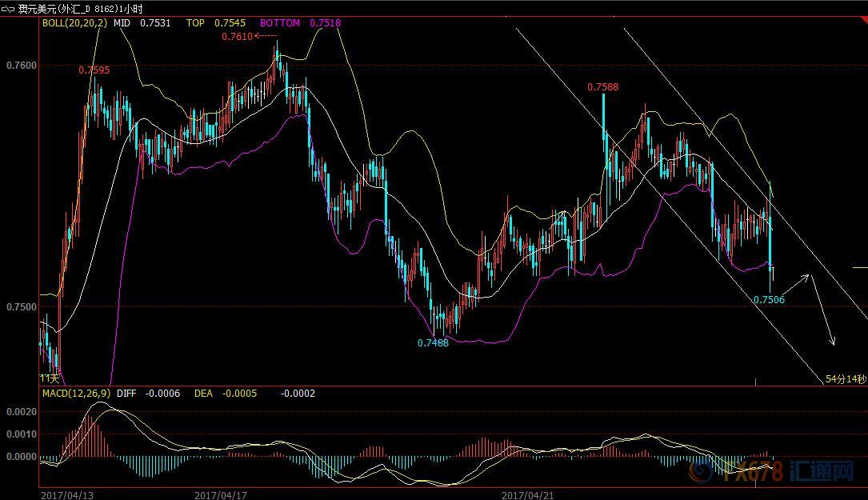Click the 汇通网 watermark text
The image size is (868, 500).
coord(822,473)
